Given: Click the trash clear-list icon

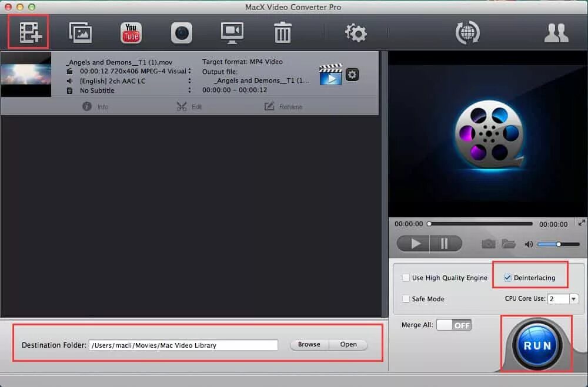Looking at the screenshot, I should tap(282, 33).
